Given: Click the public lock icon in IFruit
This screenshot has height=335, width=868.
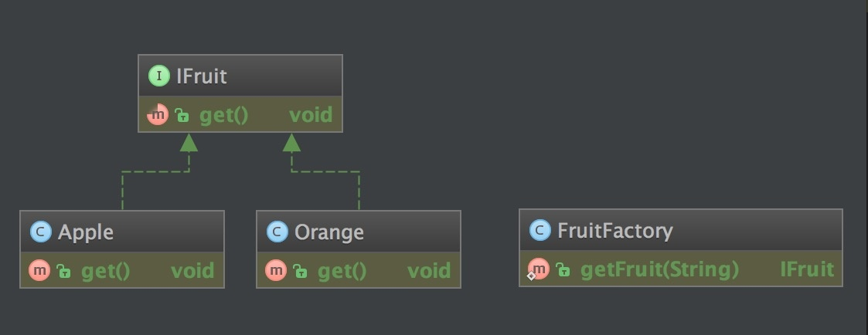Looking at the screenshot, I should click(x=182, y=116).
